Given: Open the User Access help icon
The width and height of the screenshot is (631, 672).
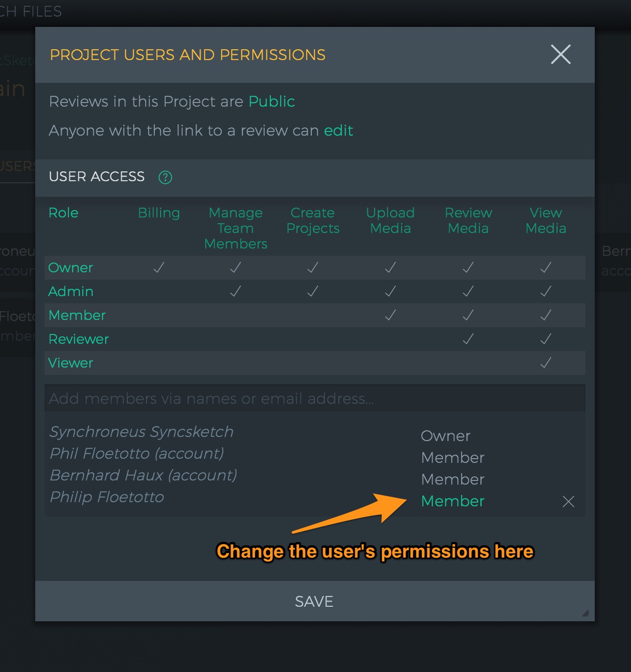Looking at the screenshot, I should 165,178.
